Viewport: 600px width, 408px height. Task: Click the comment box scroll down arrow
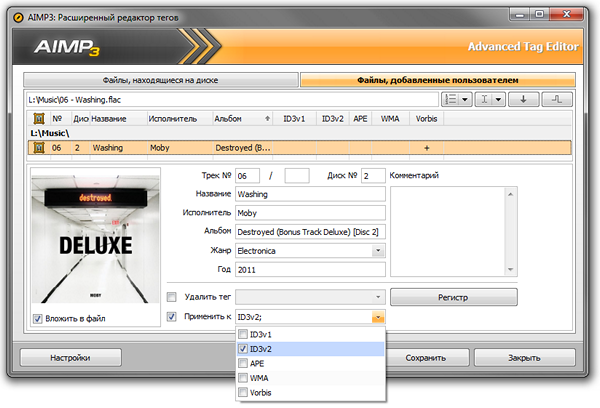(x=510, y=269)
